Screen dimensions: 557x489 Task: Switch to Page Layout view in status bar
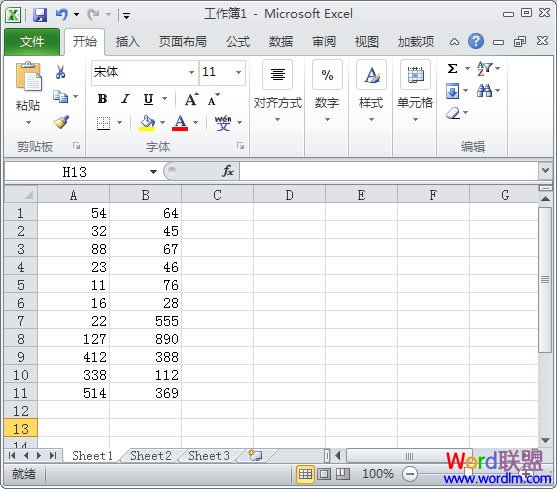(324, 474)
